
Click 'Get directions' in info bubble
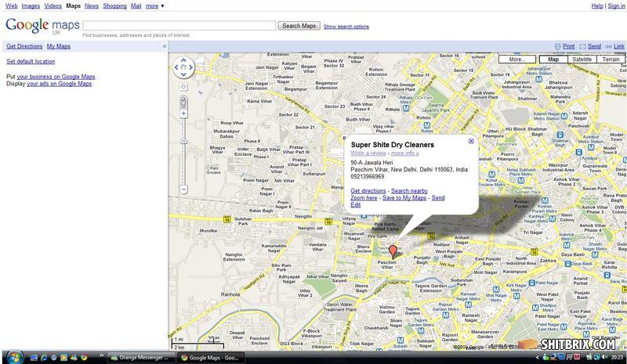(x=368, y=191)
